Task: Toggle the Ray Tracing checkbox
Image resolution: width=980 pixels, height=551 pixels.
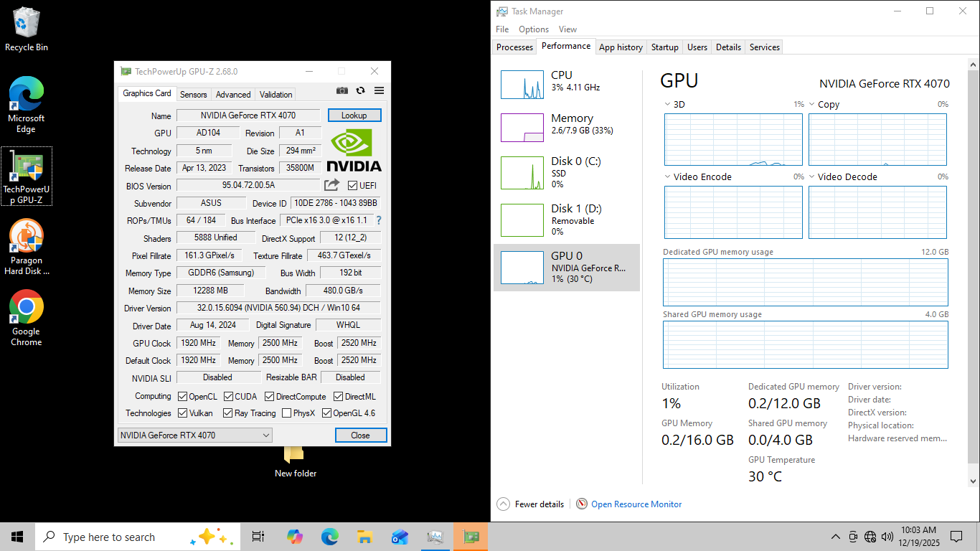Action: pyautogui.click(x=228, y=413)
